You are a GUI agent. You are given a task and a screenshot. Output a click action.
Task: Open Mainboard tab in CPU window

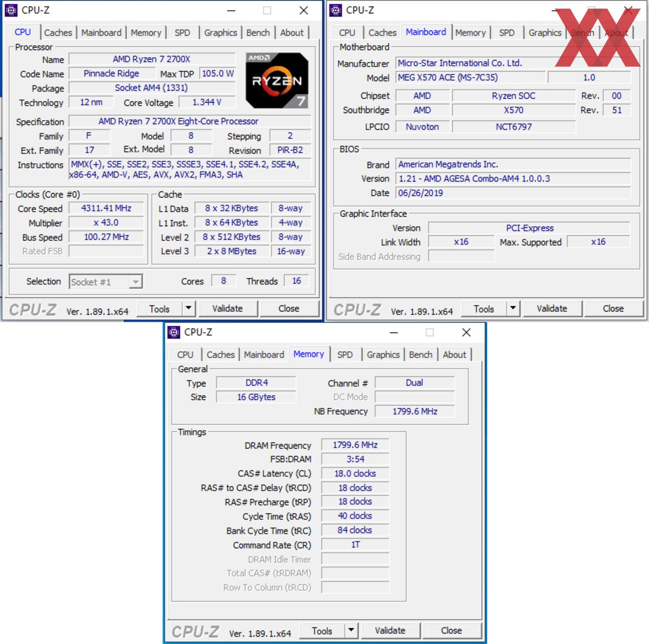pos(101,32)
